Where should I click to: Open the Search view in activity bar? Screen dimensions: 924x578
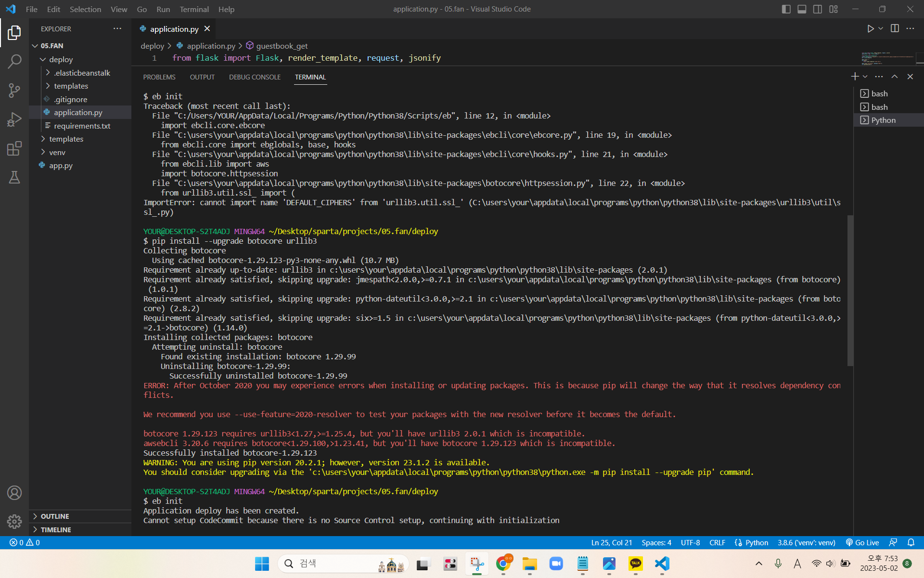(14, 61)
